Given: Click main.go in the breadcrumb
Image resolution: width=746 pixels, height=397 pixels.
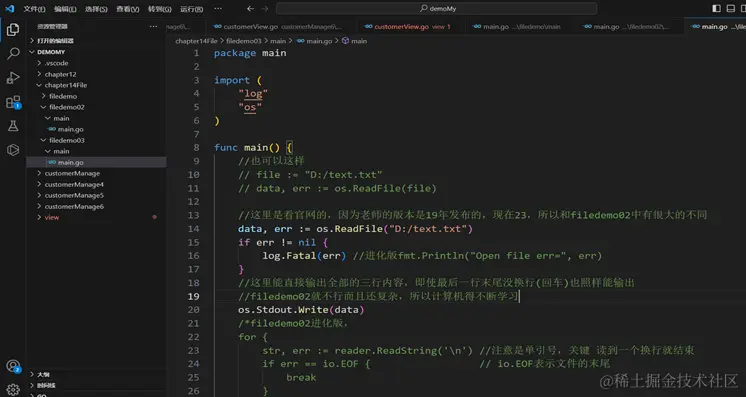Looking at the screenshot, I should coord(319,41).
